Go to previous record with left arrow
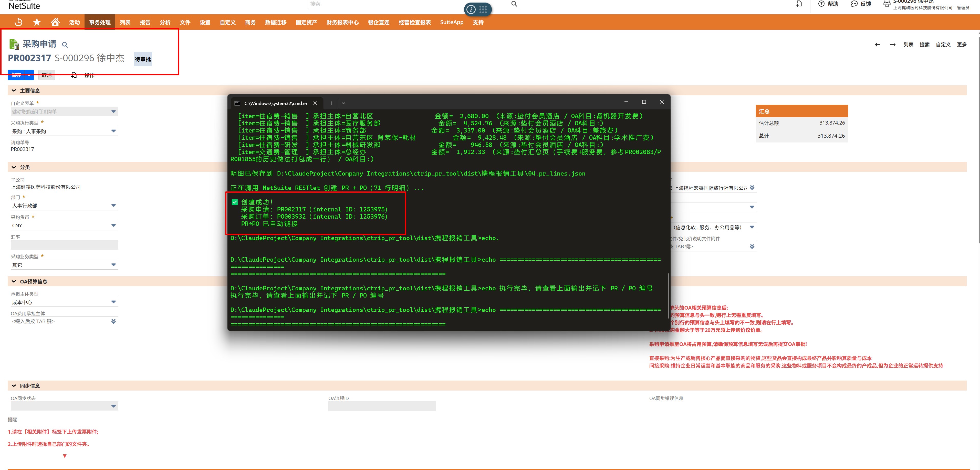 click(877, 45)
